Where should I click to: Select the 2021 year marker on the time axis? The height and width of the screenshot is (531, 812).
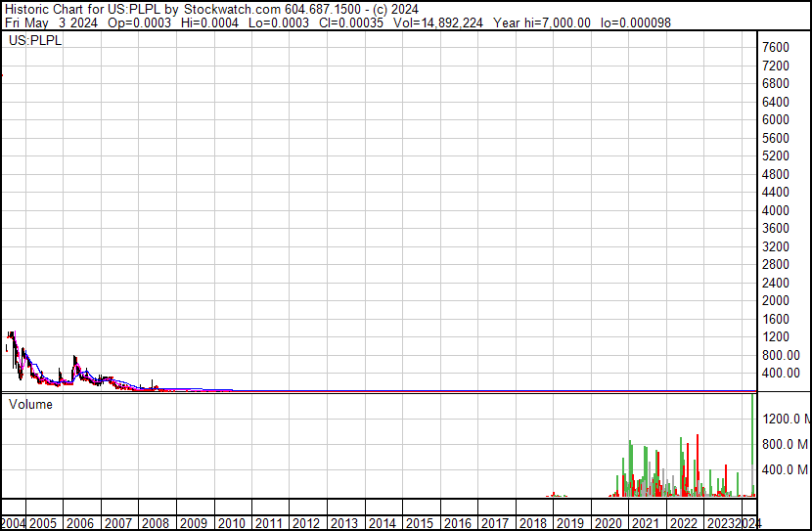(x=646, y=523)
